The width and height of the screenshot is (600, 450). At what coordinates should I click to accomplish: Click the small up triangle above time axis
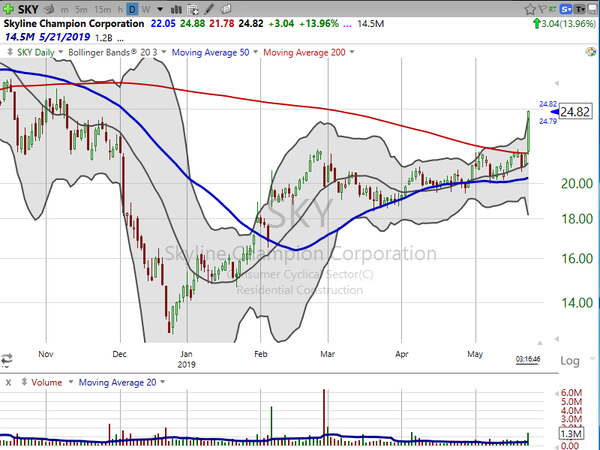coord(540,342)
